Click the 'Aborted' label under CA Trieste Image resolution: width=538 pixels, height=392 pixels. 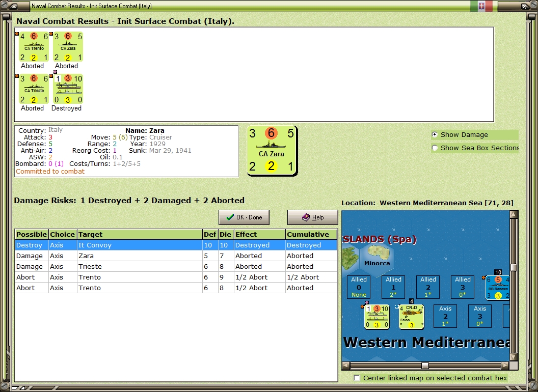32,108
